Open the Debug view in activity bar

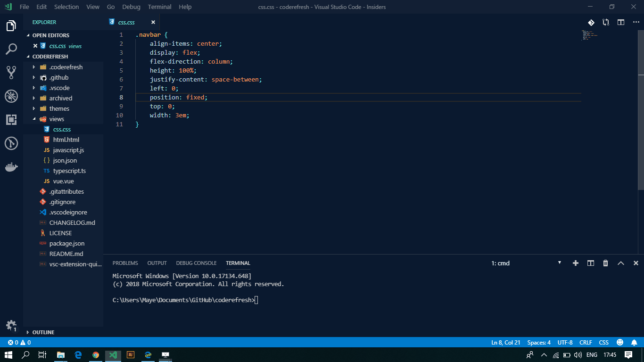point(11,96)
